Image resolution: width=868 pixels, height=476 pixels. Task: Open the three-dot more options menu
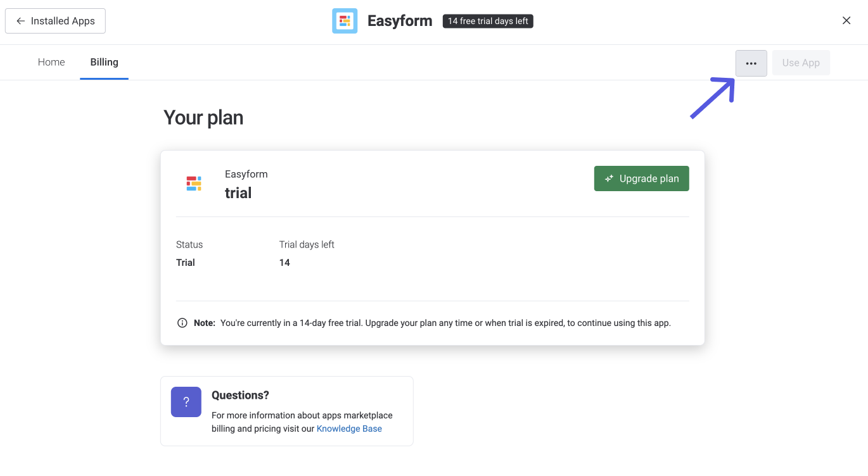coord(751,63)
